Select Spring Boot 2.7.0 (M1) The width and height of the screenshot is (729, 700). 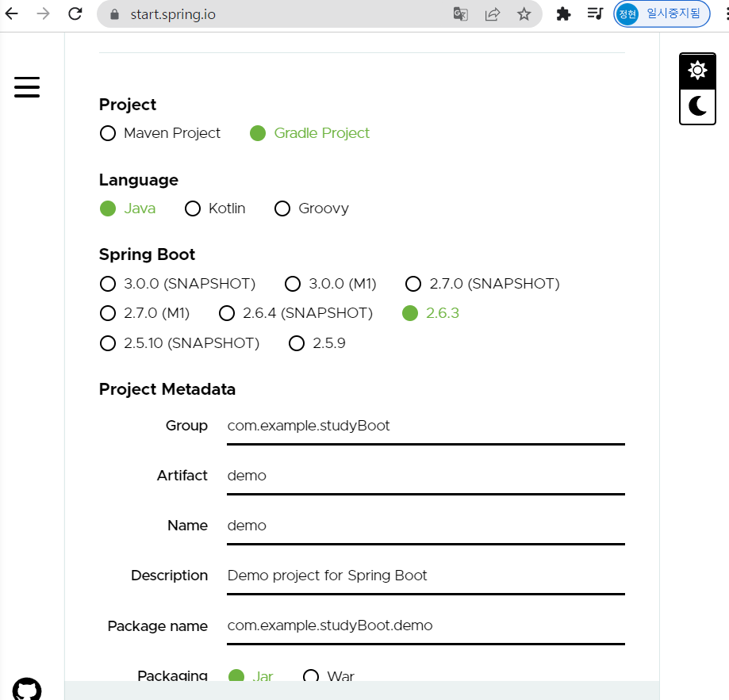click(144, 313)
